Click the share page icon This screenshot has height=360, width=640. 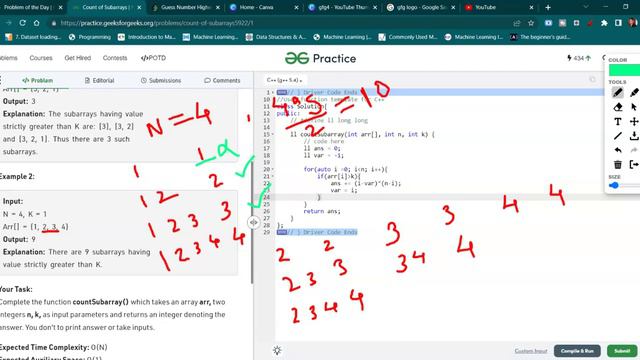(x=517, y=23)
